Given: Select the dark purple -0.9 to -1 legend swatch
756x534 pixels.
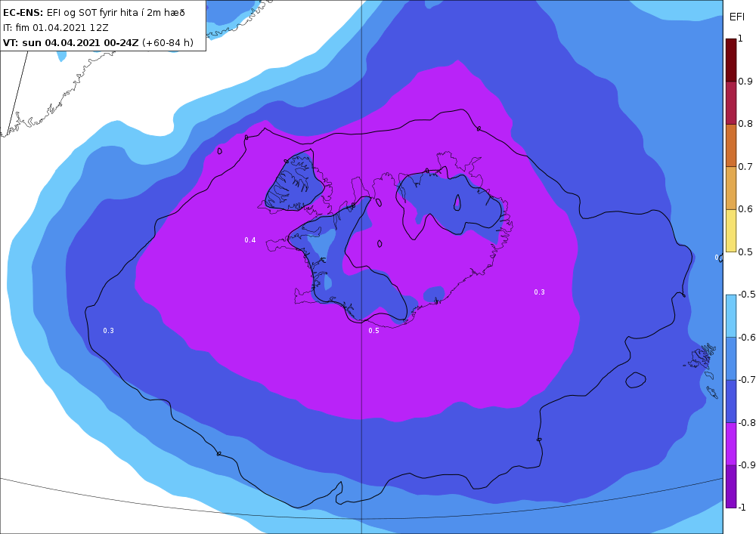Looking at the screenshot, I should pyautogui.click(x=731, y=486).
